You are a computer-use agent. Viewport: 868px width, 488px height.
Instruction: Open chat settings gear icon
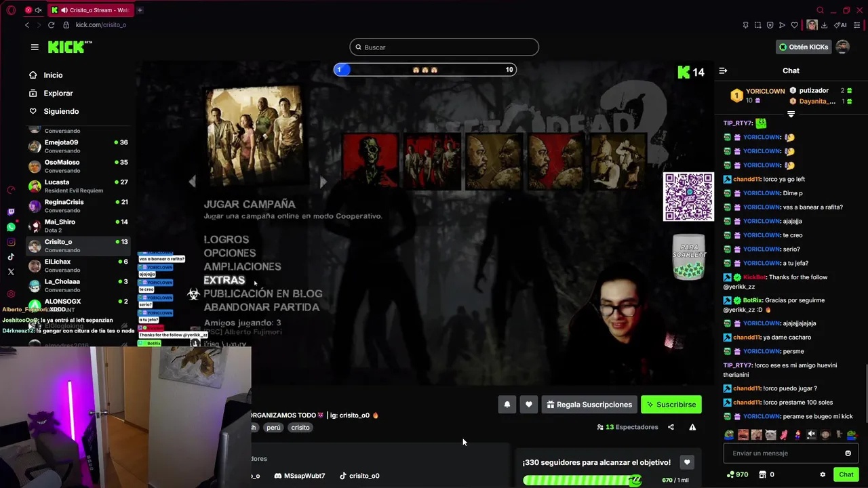click(x=823, y=474)
